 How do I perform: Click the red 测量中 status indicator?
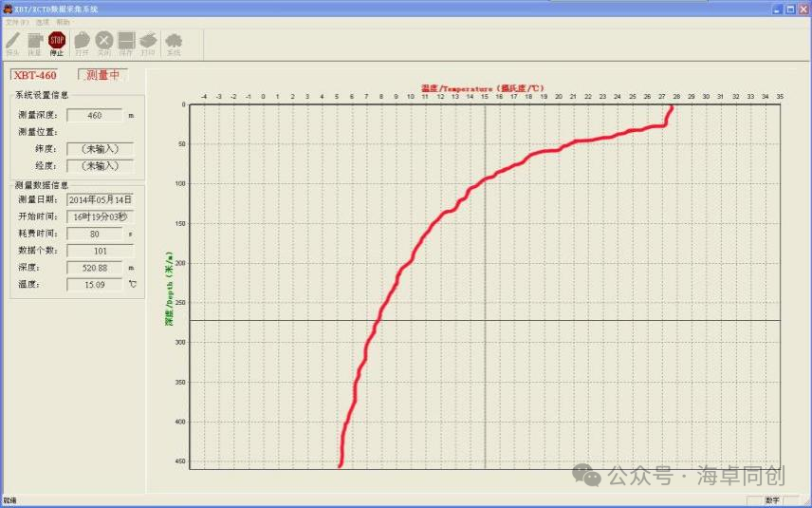pyautogui.click(x=102, y=75)
